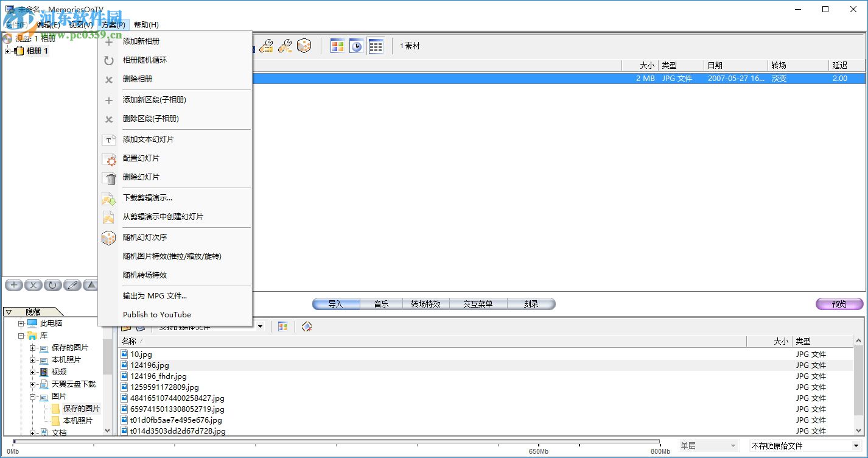
Task: Click the first wrench configure icon in toolbar
Action: point(266,46)
